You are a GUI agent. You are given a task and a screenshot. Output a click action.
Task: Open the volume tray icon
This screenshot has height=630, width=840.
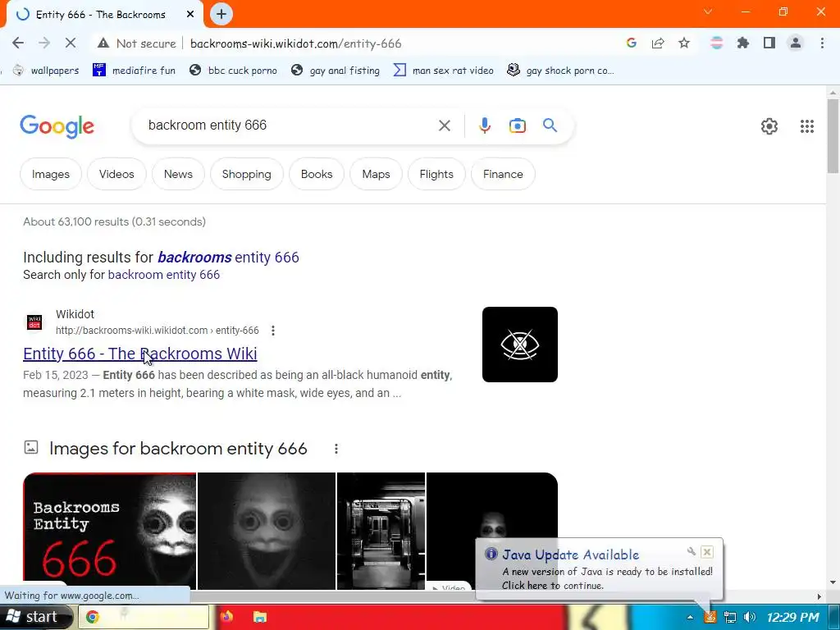[750, 617]
